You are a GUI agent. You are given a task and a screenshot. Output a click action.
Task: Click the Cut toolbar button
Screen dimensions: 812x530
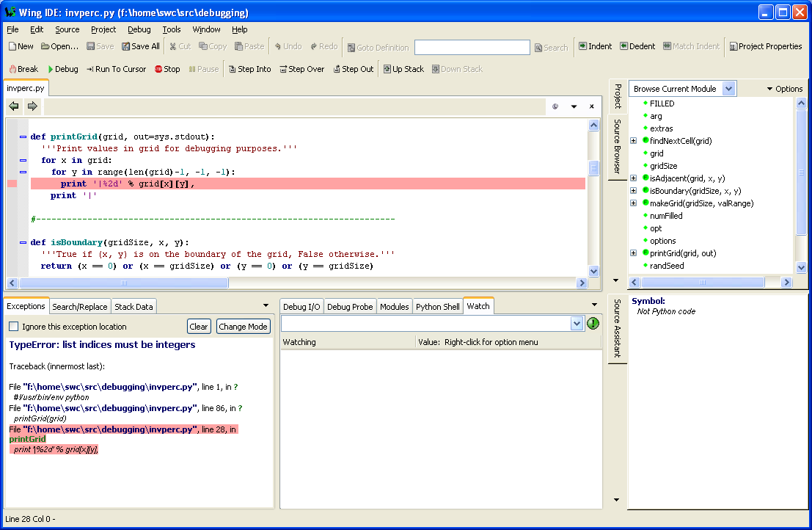180,46
